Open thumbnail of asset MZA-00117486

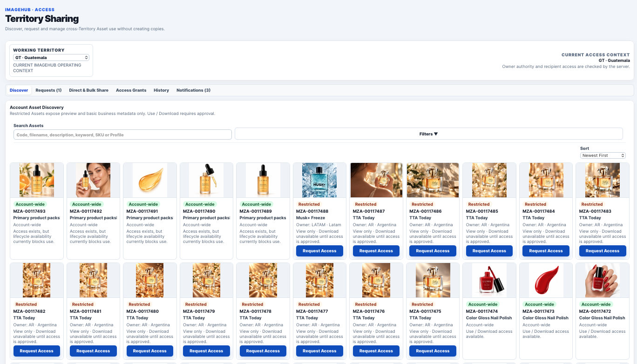point(433,180)
